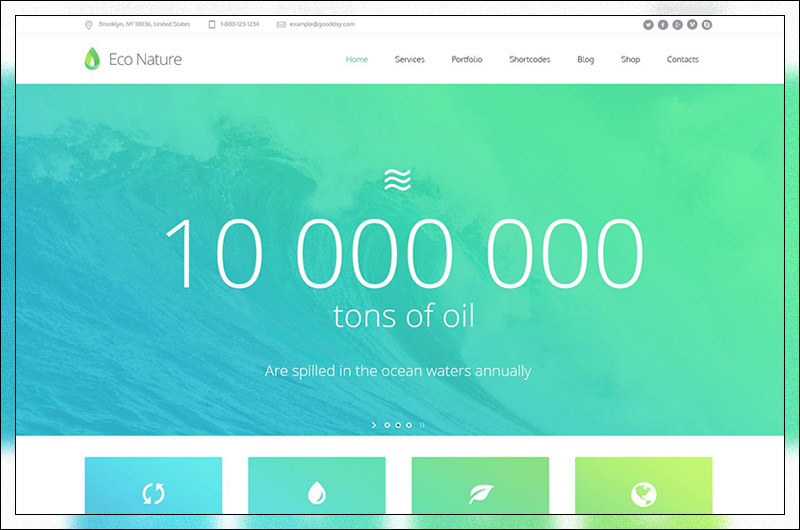Click the 'tons of oil' text
800x530 pixels.
tap(404, 315)
